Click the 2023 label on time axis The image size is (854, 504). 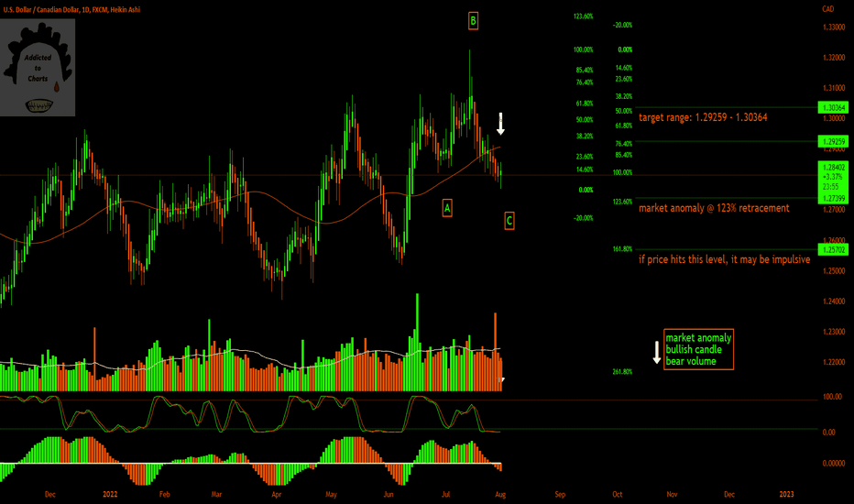pos(786,494)
